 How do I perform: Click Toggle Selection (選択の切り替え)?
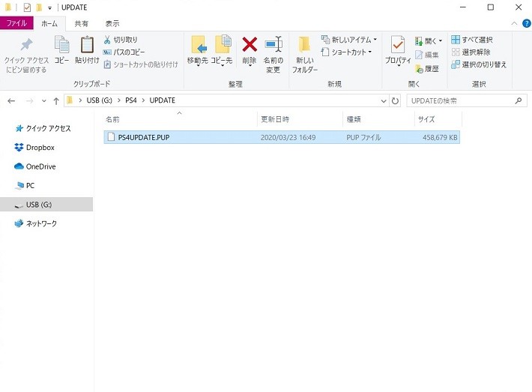point(478,64)
